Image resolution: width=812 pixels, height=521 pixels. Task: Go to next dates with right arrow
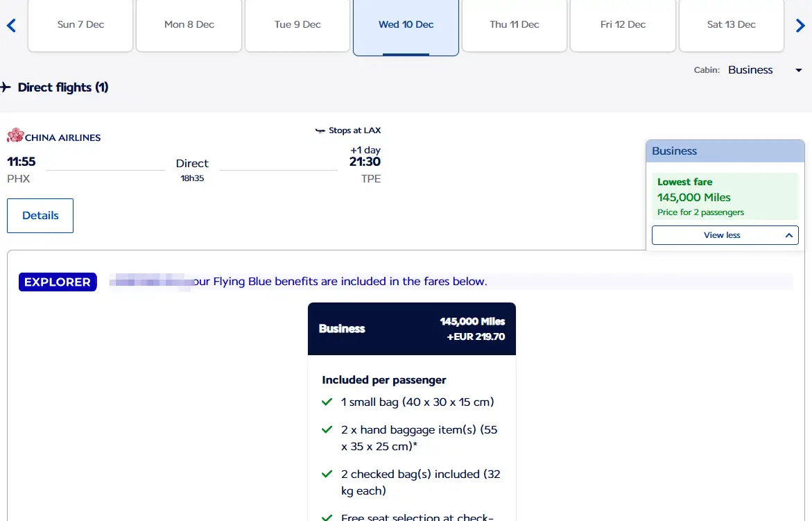click(x=800, y=26)
